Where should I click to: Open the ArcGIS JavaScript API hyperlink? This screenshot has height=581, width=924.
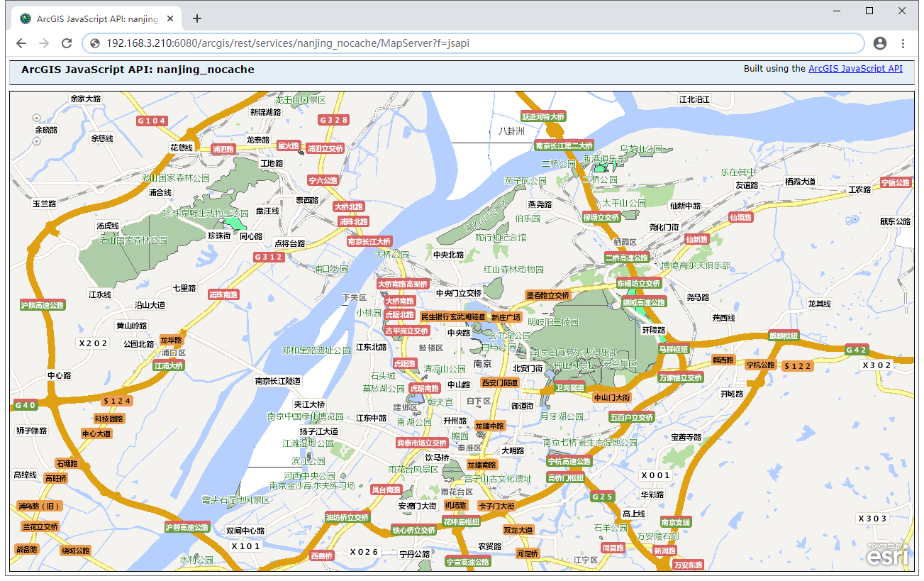coord(855,69)
